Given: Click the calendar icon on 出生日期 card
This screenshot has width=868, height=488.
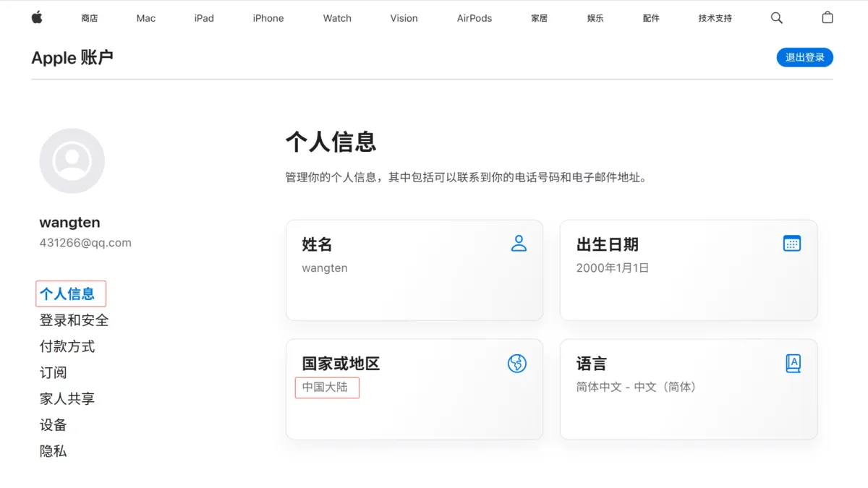Looking at the screenshot, I should coord(792,243).
